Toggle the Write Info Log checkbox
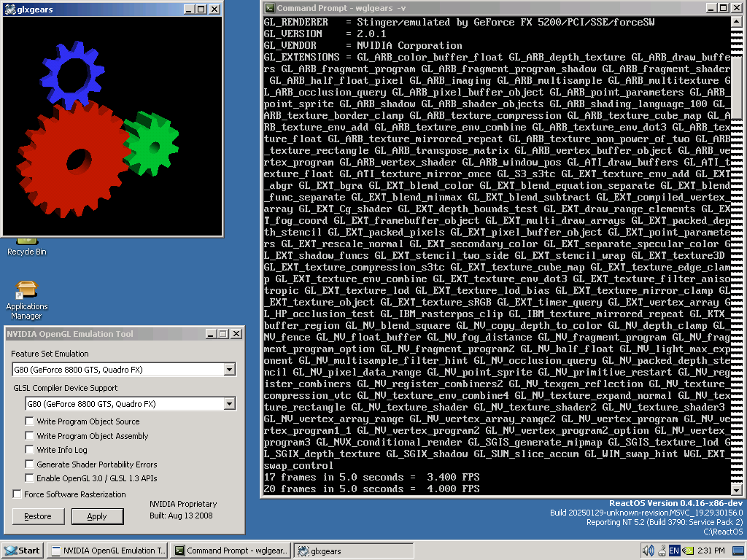Screen dimensions: 747x560 29,449
